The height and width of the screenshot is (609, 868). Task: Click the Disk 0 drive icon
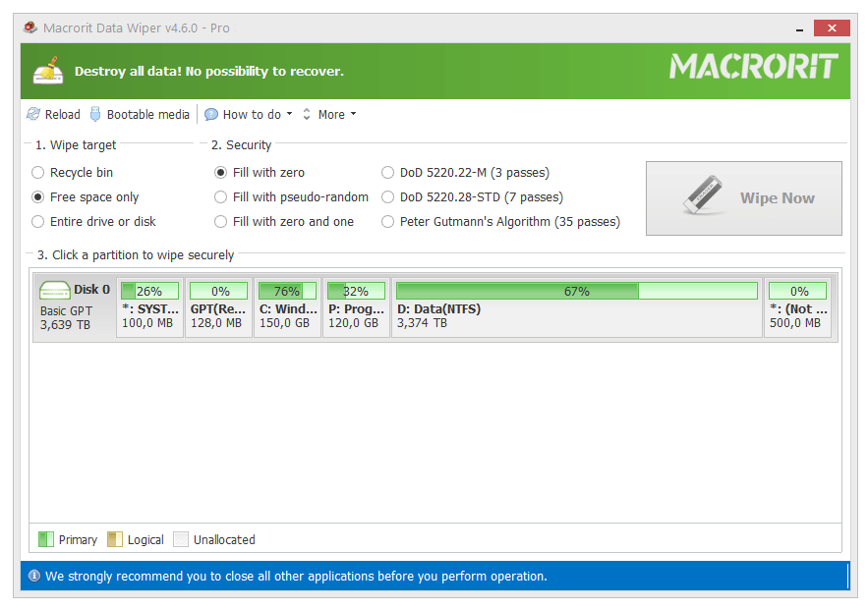click(x=55, y=290)
